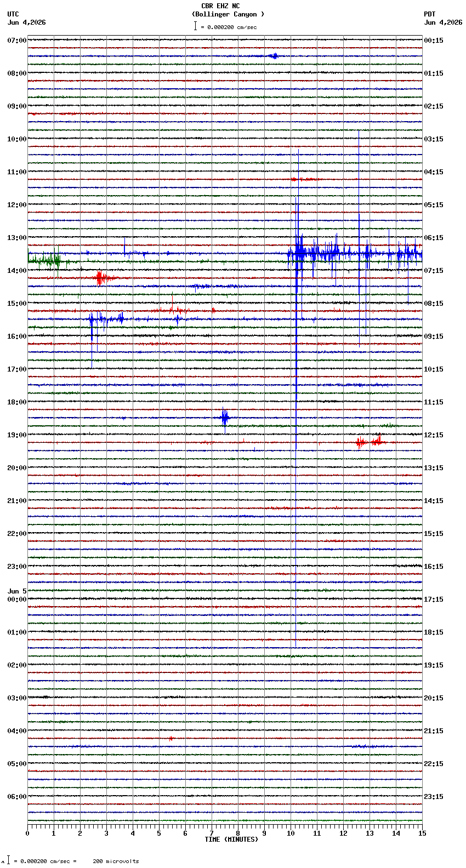This screenshot has height=868, width=466.
Task: Click the '23:15' PDT time label
Action: tap(434, 797)
